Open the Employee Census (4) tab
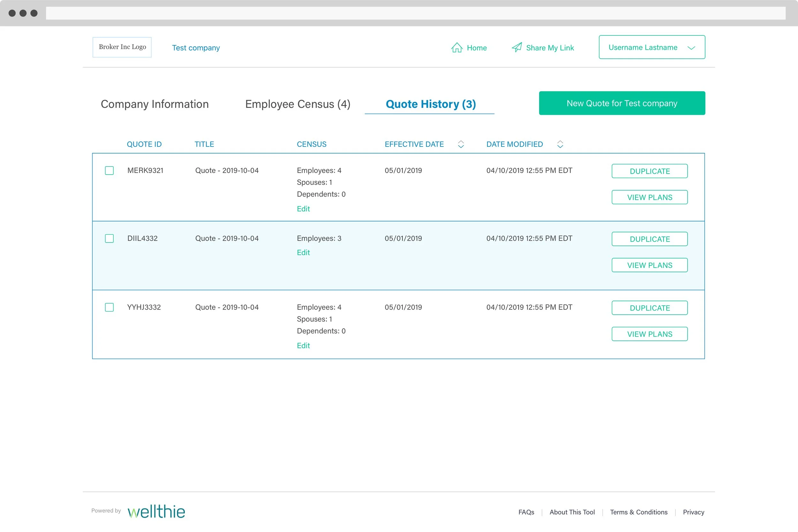 click(297, 104)
